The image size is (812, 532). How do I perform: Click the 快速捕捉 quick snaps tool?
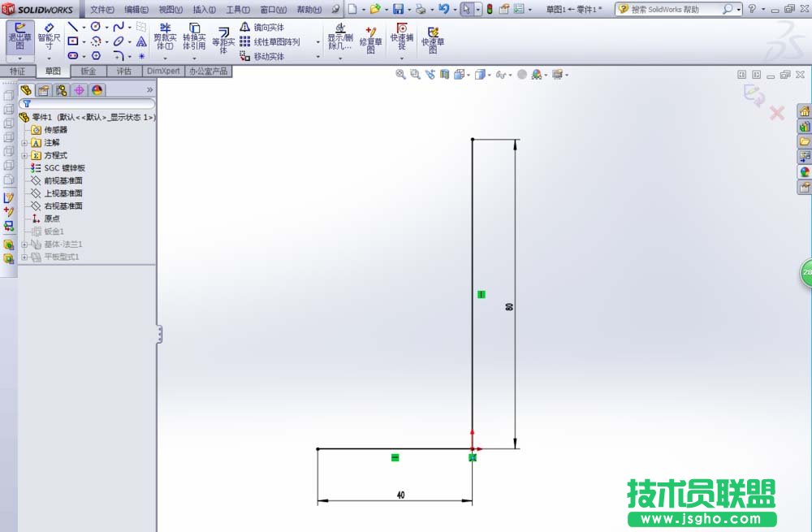[402, 37]
